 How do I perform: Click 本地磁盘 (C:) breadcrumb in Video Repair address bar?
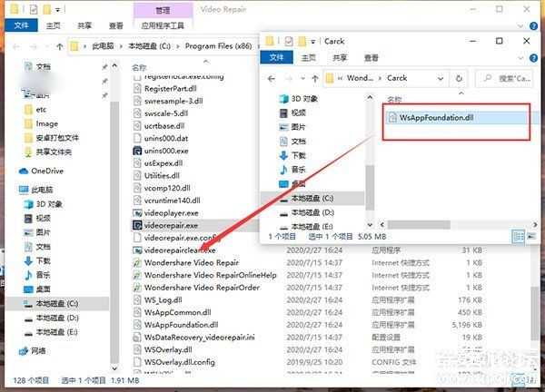pyautogui.click(x=150, y=46)
